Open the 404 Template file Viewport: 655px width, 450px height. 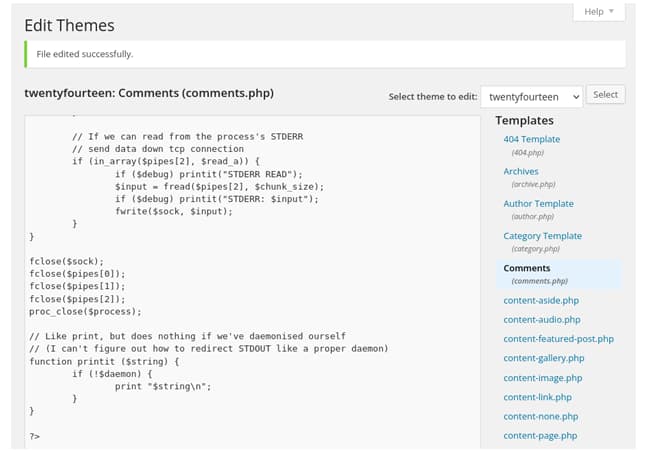click(531, 139)
